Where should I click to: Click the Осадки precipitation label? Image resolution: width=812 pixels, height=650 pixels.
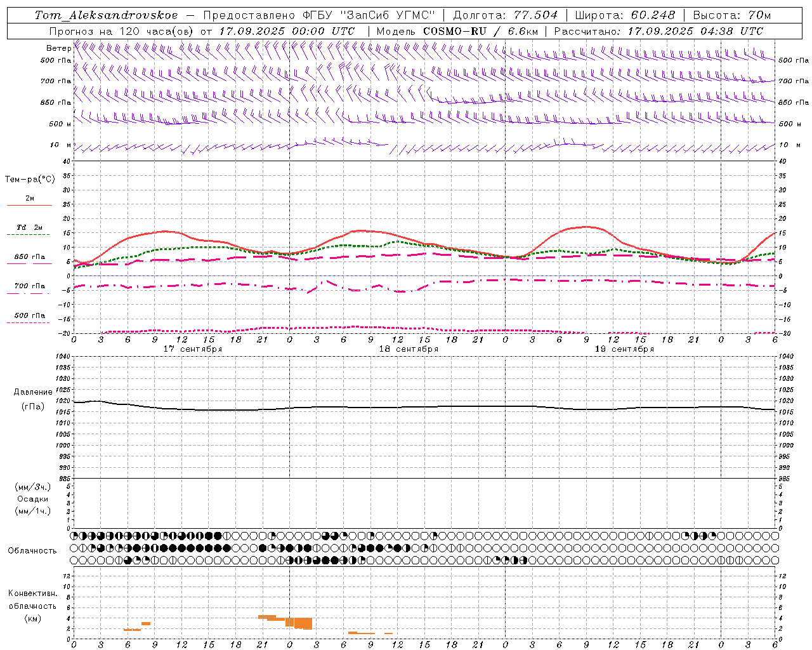(x=33, y=499)
